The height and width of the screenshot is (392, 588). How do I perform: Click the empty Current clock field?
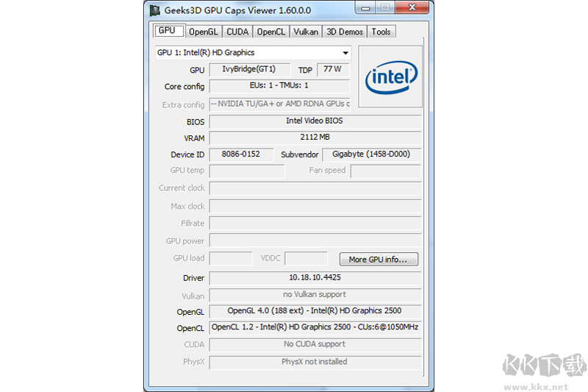pyautogui.click(x=315, y=188)
